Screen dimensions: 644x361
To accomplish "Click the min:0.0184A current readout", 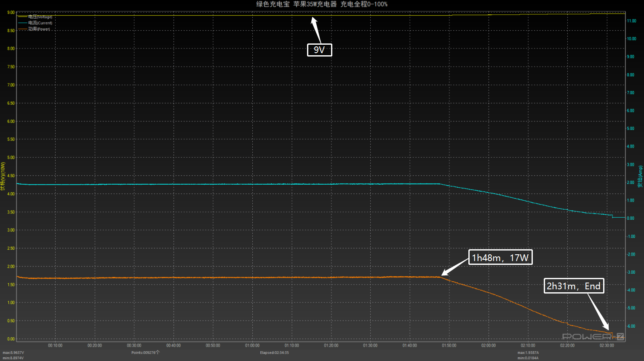I will click(528, 358).
